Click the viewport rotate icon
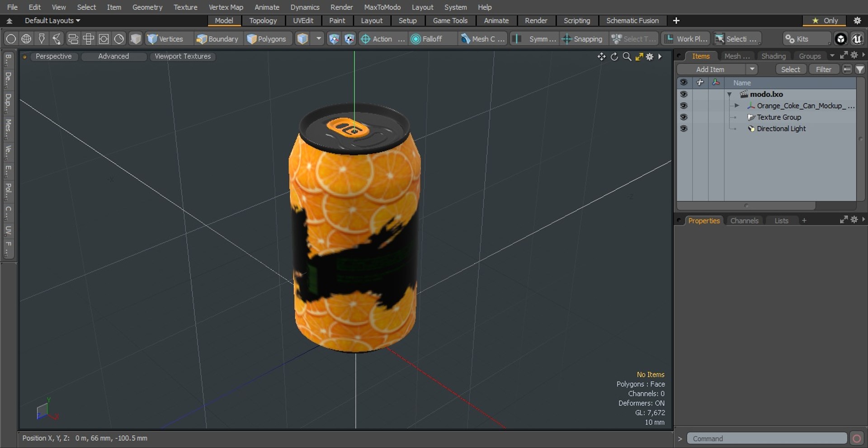The width and height of the screenshot is (868, 448). coord(614,57)
